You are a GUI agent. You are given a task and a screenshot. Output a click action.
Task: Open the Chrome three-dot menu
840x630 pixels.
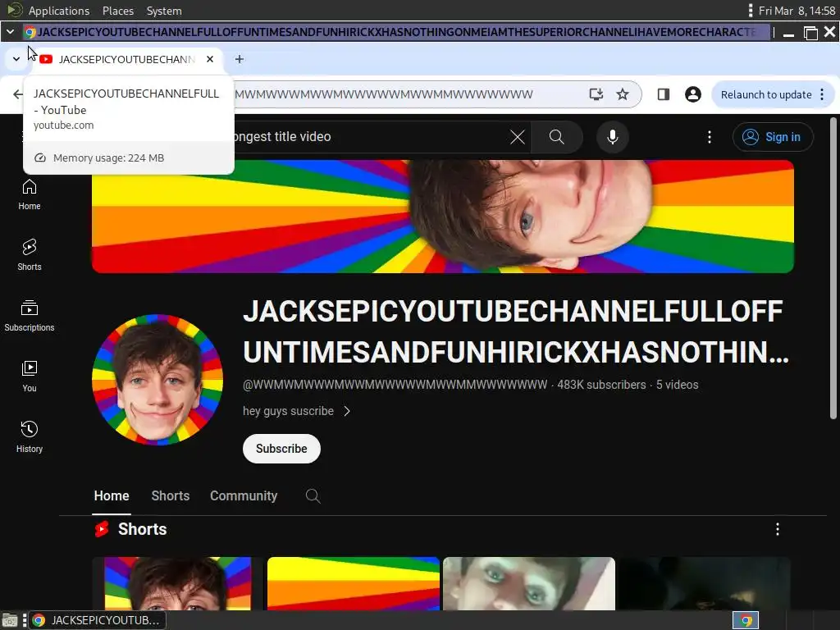click(822, 95)
